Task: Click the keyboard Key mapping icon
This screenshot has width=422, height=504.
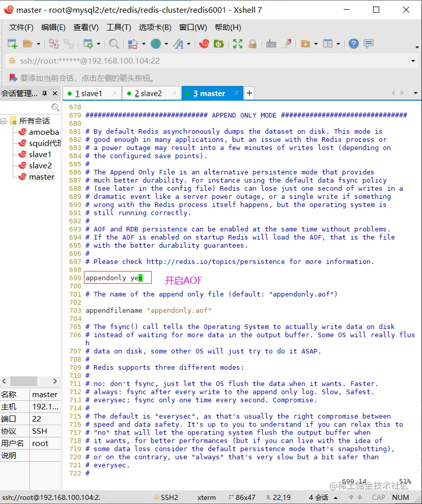Action: pos(271,44)
